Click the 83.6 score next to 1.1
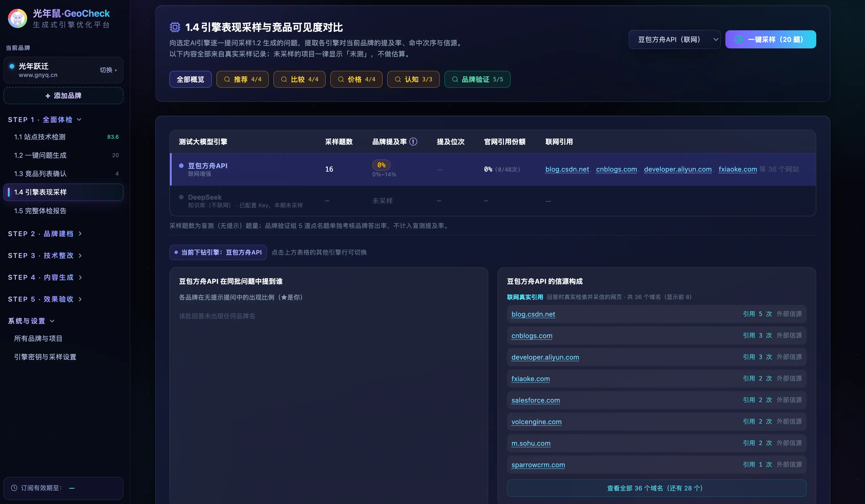Screen dimensions: 865x504 click(x=113, y=137)
